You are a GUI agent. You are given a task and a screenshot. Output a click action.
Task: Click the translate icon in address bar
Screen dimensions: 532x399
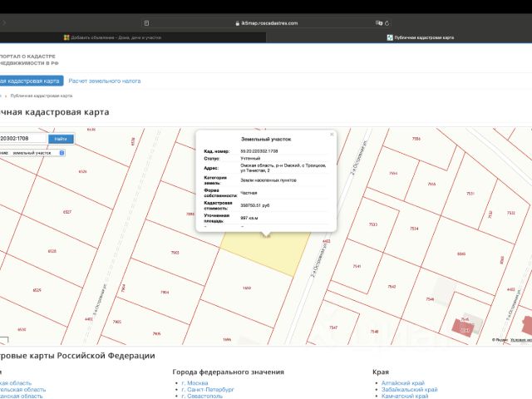click(x=379, y=23)
